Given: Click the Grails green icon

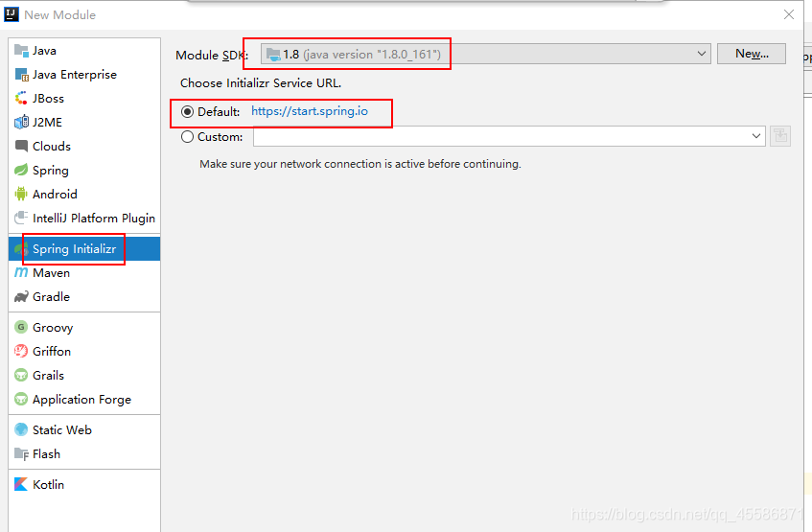Looking at the screenshot, I should point(21,375).
